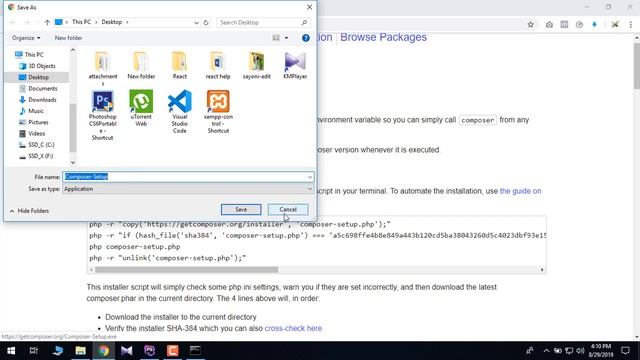This screenshot has height=360, width=640.
Task: Select Music in navigation pane
Action: [x=31, y=111]
